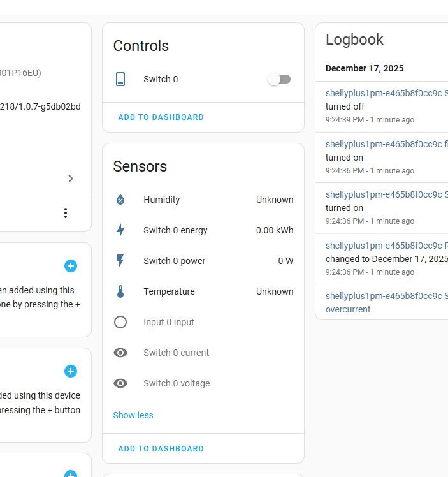This screenshot has width=448, height=477.
Task: Toggle the Switch 0 switch on
Action: point(279,79)
